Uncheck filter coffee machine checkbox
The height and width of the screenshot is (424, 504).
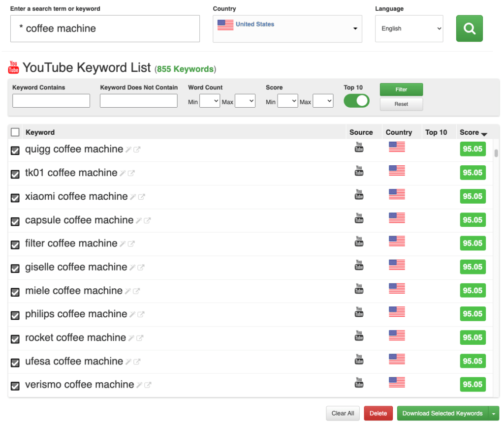coord(15,245)
